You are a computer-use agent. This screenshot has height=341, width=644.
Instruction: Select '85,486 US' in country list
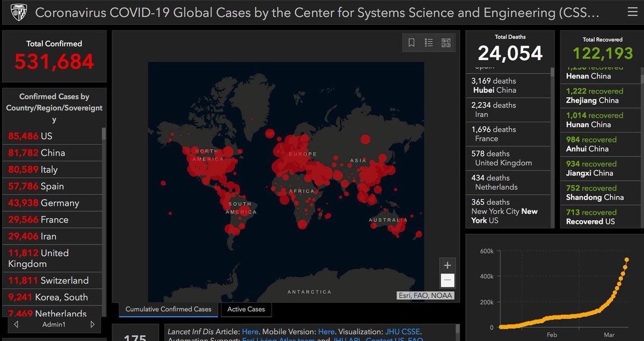[52, 136]
